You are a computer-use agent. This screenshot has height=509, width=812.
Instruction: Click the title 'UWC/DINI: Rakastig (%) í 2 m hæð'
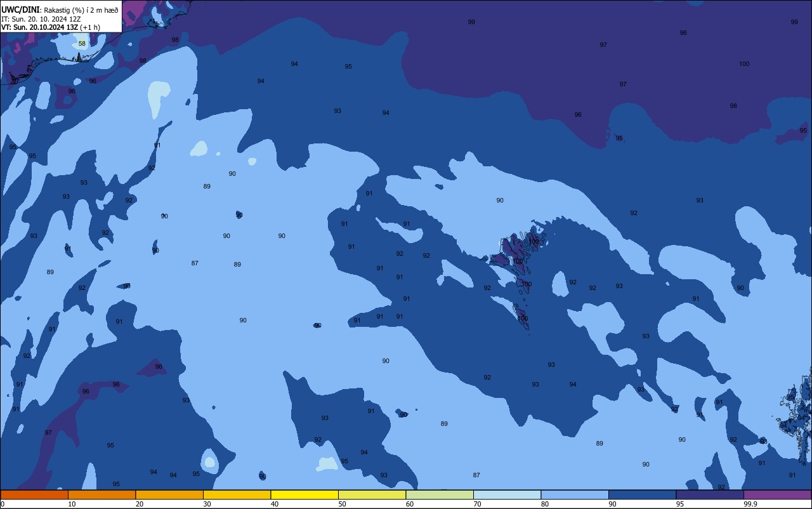pyautogui.click(x=60, y=10)
